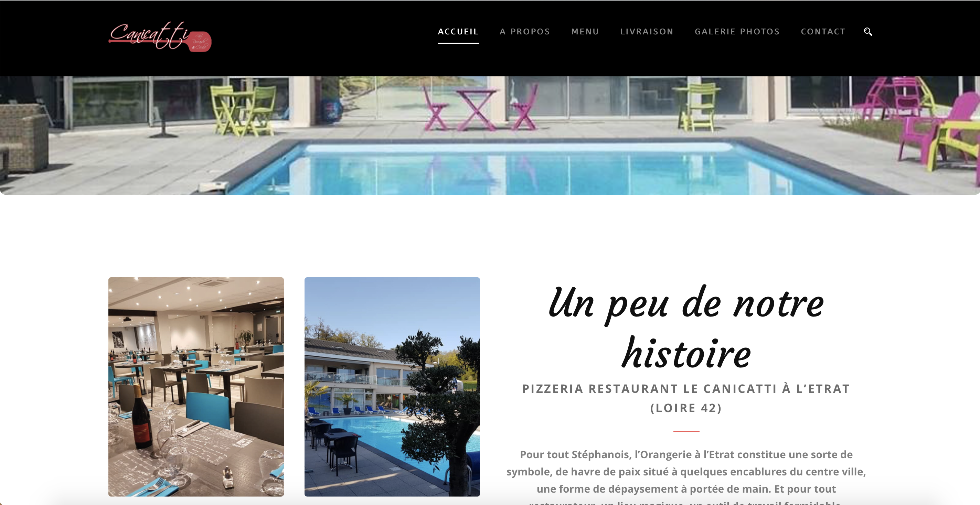The height and width of the screenshot is (505, 980).
Task: Click the Canicatti logo
Action: [x=160, y=36]
